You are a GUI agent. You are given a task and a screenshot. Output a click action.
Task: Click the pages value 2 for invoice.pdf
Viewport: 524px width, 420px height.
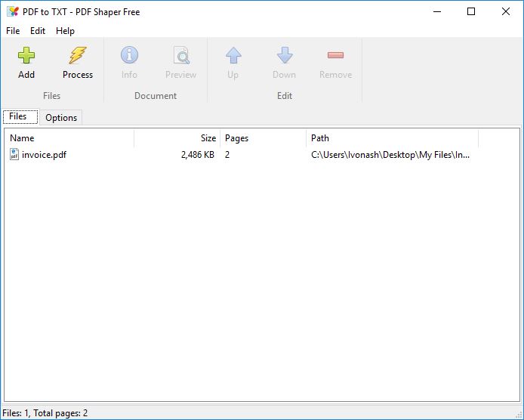(x=227, y=155)
